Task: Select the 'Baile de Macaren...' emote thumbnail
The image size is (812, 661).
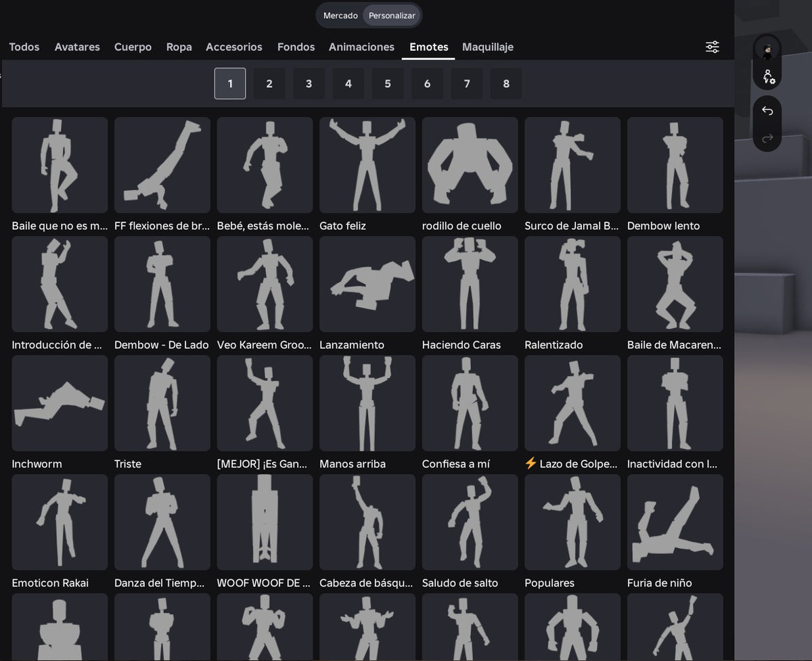Action: (675, 284)
